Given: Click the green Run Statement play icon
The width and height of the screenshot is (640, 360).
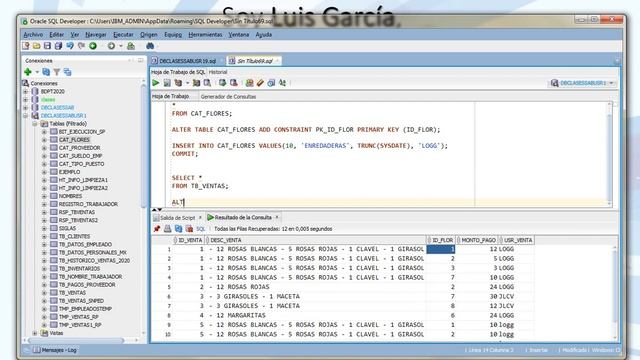Looking at the screenshot, I should click(x=156, y=83).
